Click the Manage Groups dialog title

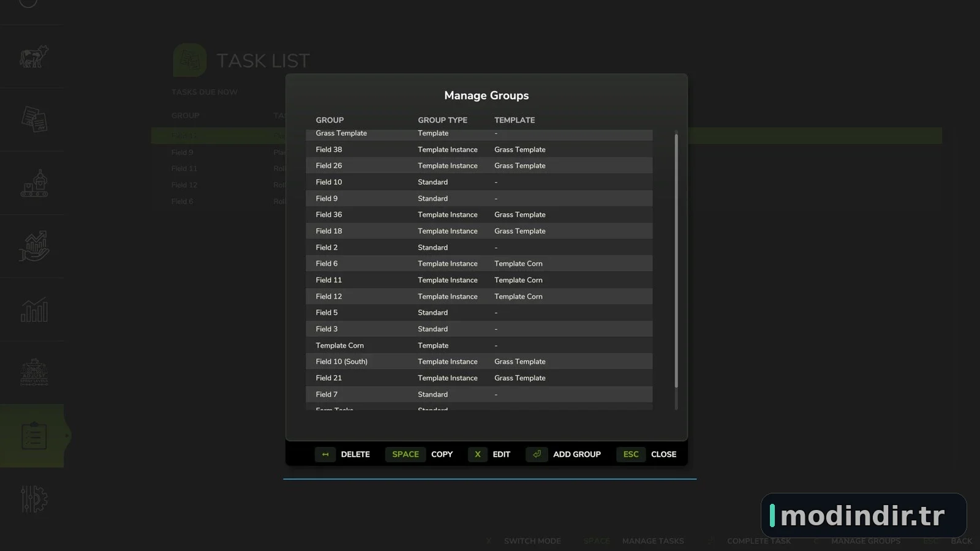[486, 96]
